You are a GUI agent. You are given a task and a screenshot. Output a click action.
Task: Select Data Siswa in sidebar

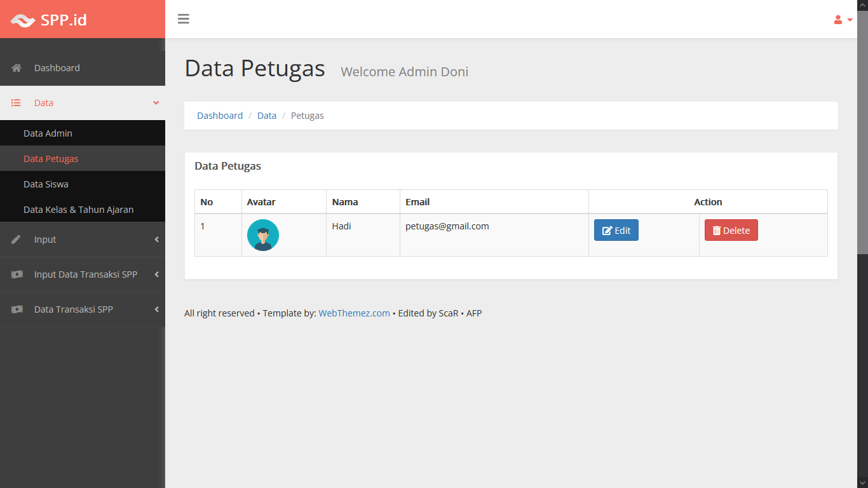coord(46,184)
